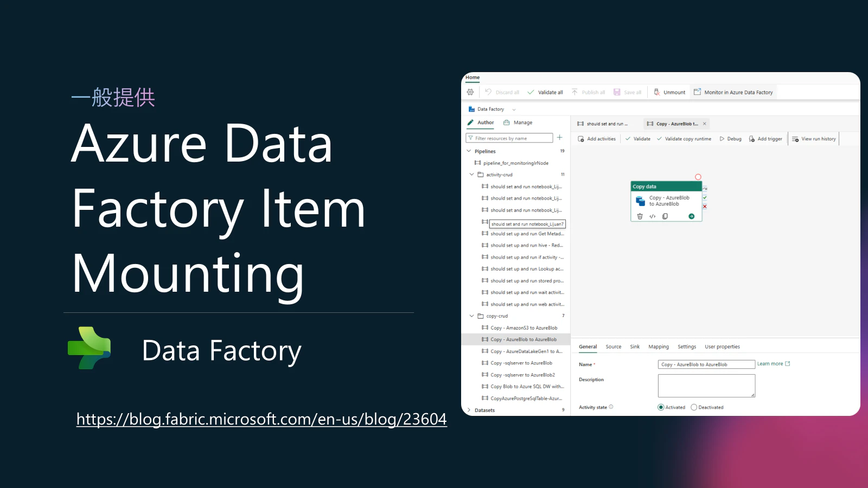Viewport: 868px width, 488px height.
Task: Click View run history
Action: click(814, 139)
